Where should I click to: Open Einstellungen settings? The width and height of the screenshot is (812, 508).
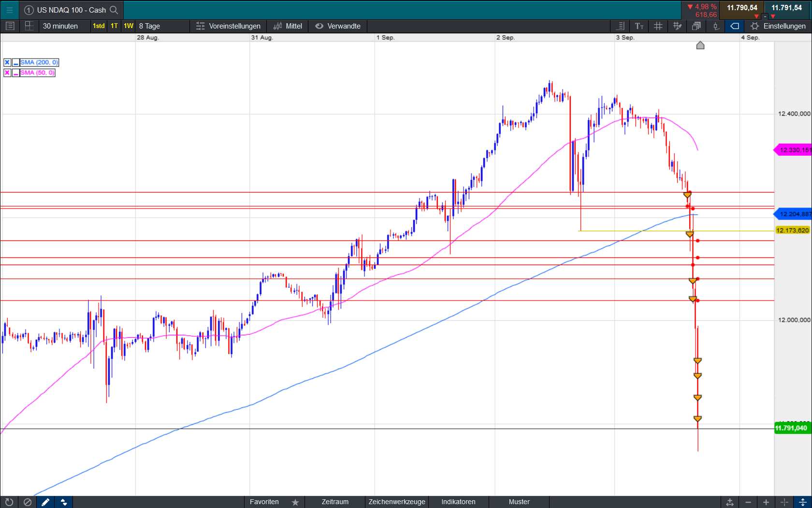coord(778,26)
